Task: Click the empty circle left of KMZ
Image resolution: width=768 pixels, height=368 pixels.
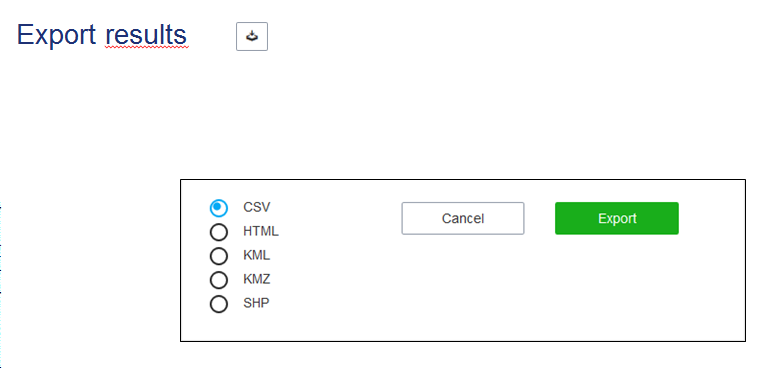Action: (x=218, y=280)
